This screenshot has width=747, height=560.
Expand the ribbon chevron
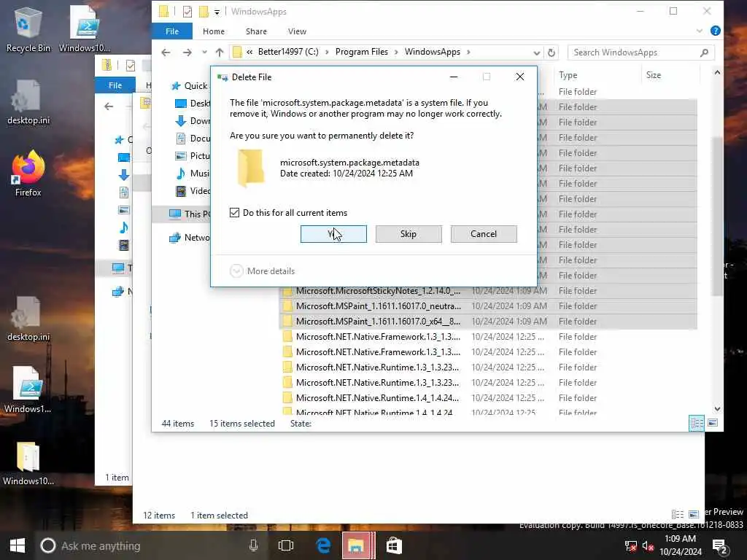699,31
